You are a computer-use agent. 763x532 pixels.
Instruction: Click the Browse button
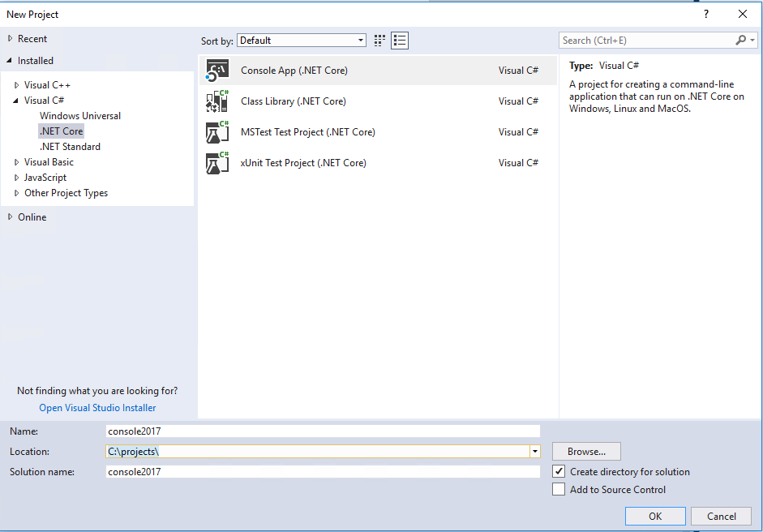tap(586, 451)
